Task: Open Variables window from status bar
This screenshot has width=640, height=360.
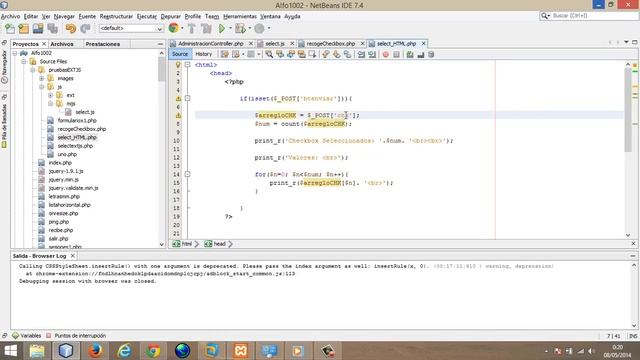Action: (27, 336)
